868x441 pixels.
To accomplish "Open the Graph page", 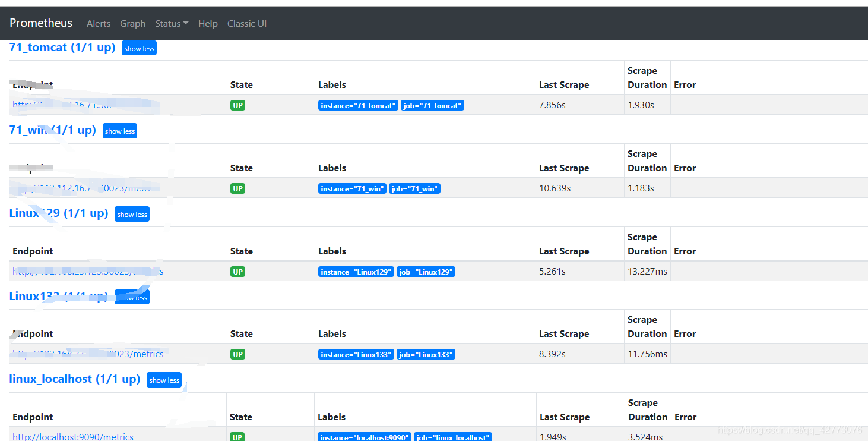I will click(133, 24).
